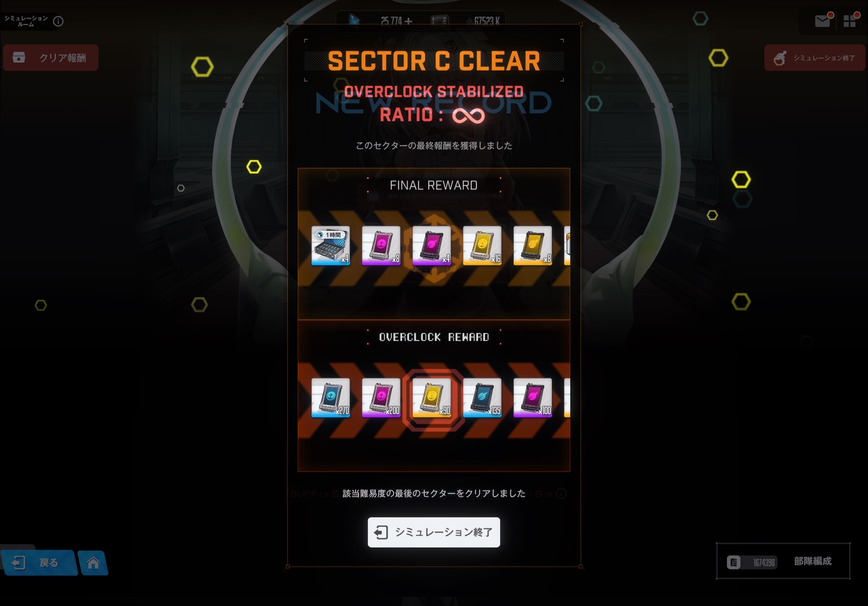Select the 1時間 battery box reward x4
Screen dimensions: 868x606
click(330, 245)
